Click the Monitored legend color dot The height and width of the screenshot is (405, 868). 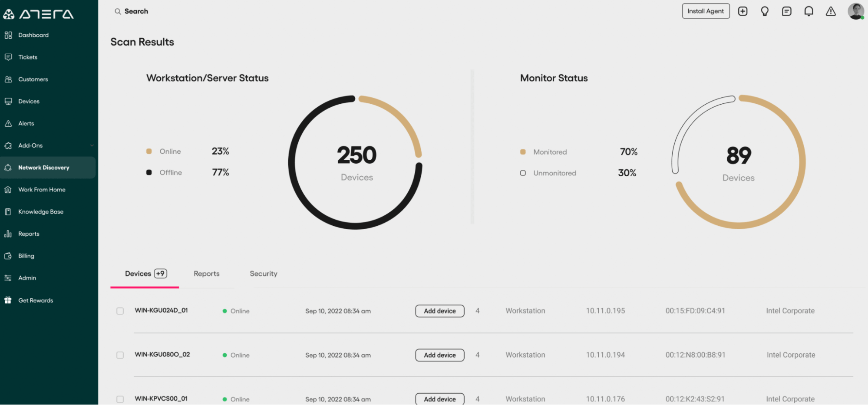pos(523,152)
